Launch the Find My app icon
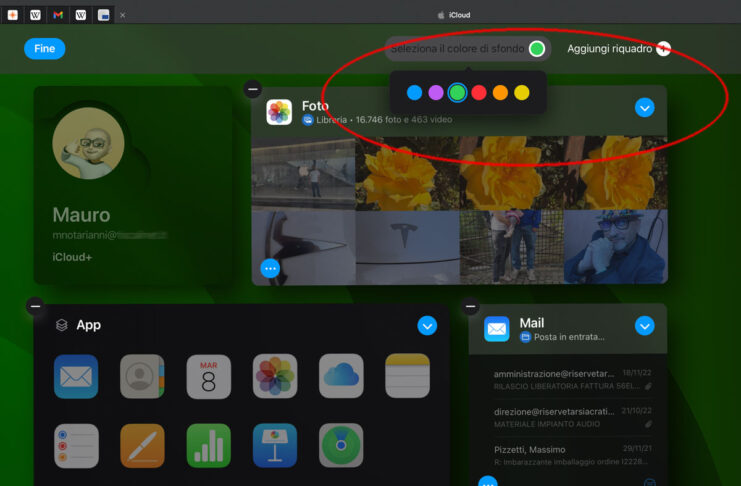Screen dimensions: 741x486 click(x=341, y=445)
